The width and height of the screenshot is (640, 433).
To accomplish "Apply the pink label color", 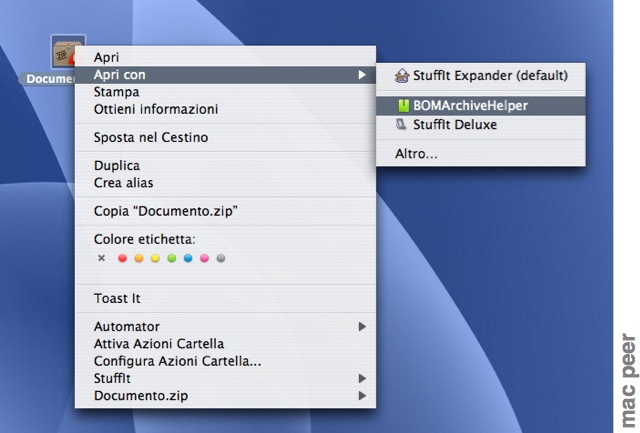I will pos(204,258).
